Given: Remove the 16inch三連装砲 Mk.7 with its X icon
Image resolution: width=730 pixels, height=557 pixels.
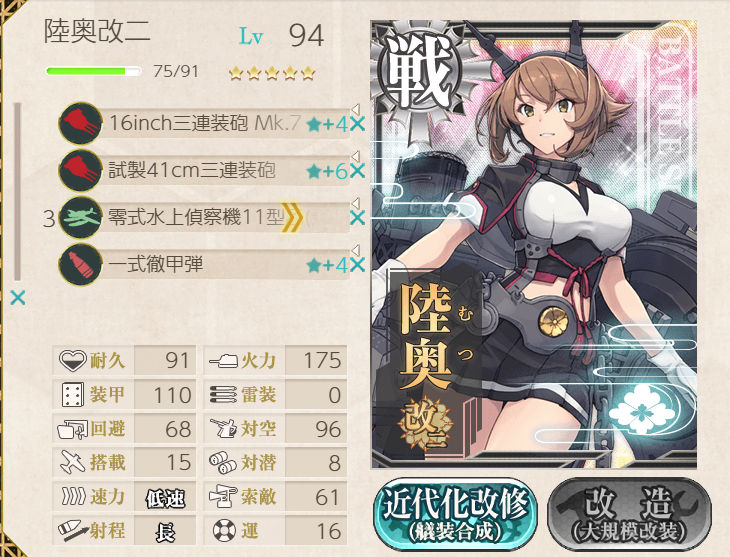Looking at the screenshot, I should 357,124.
